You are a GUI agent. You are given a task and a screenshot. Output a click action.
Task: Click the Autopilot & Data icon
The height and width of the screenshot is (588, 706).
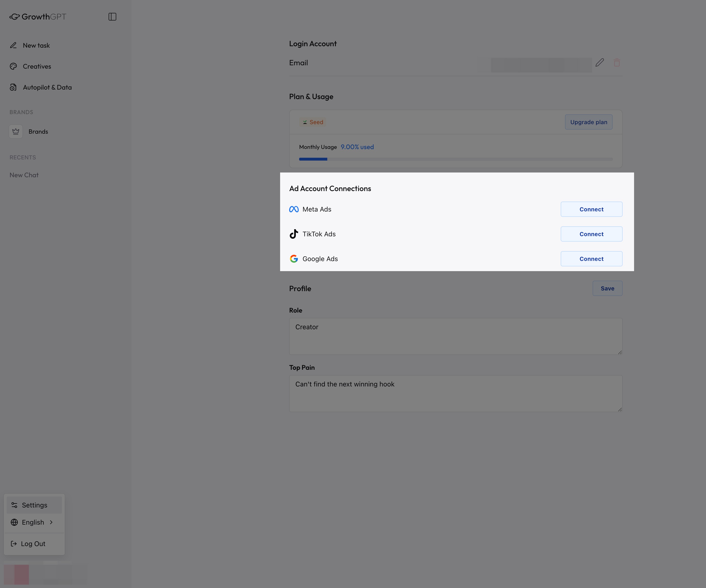(x=13, y=87)
